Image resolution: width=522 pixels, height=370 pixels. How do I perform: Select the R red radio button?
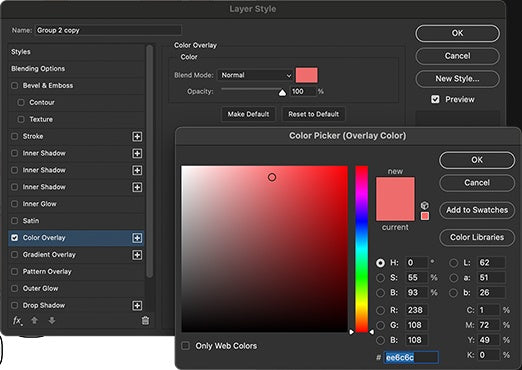[x=380, y=310]
